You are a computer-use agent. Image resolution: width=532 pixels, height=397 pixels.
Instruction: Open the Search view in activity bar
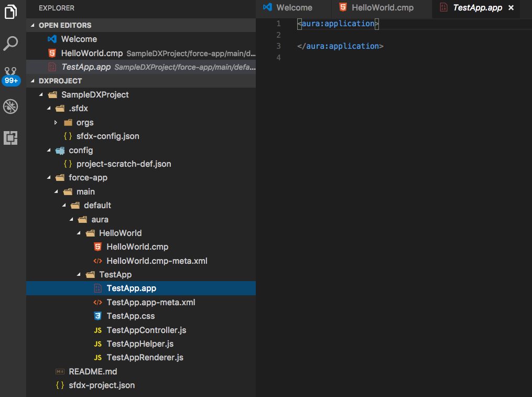click(x=10, y=44)
